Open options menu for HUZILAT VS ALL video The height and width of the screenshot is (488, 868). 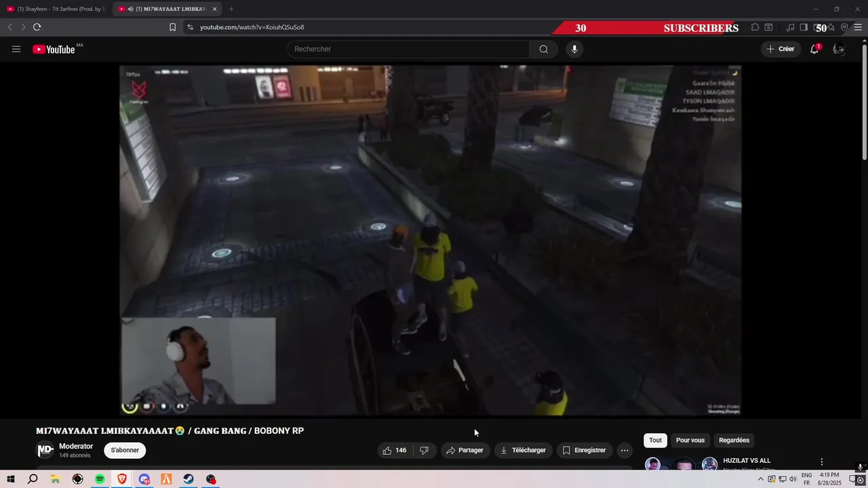tap(822, 462)
